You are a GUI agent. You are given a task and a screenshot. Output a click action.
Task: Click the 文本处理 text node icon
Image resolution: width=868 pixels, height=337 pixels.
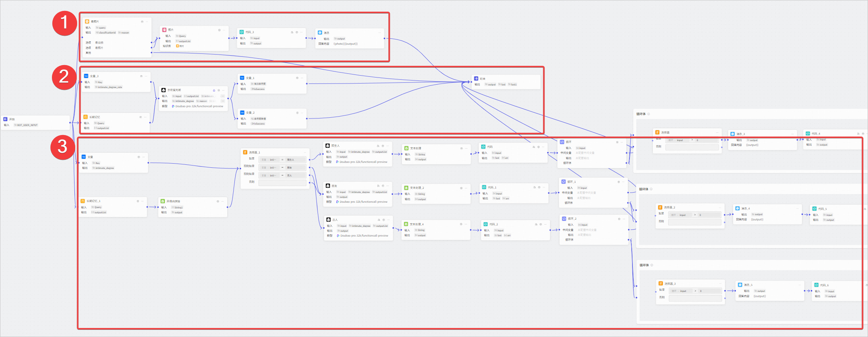click(x=406, y=148)
